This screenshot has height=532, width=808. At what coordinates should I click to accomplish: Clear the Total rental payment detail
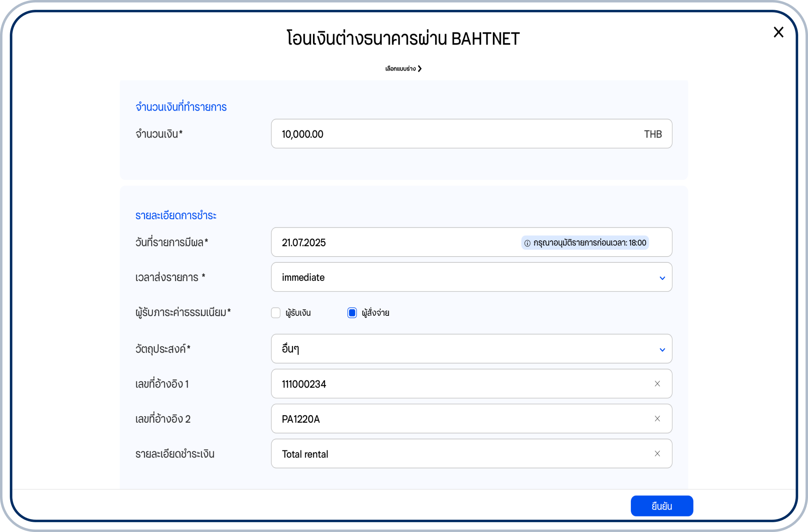click(657, 454)
